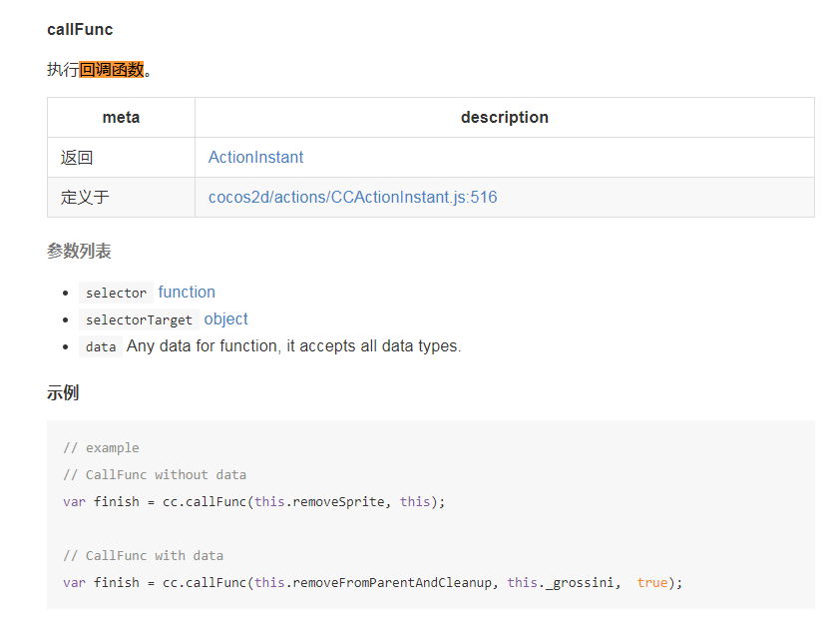Click the 定义于 table cell

[x=85, y=198]
